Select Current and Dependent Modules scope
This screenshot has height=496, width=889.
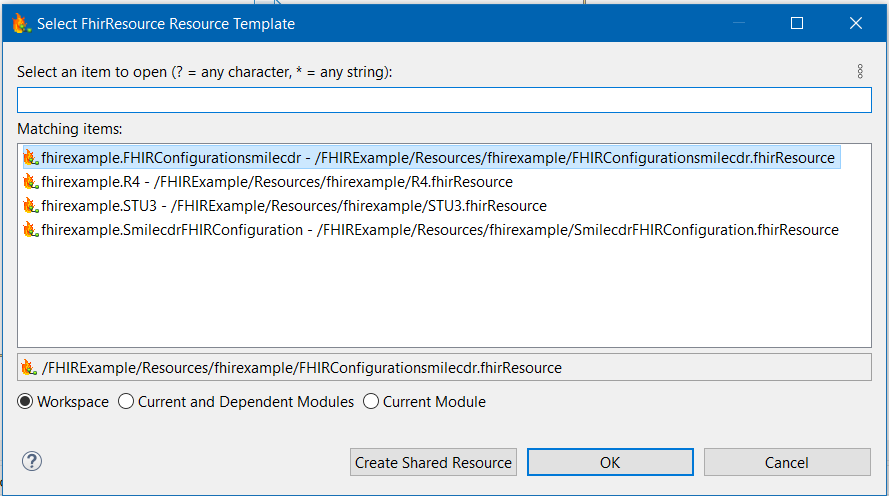(x=126, y=402)
